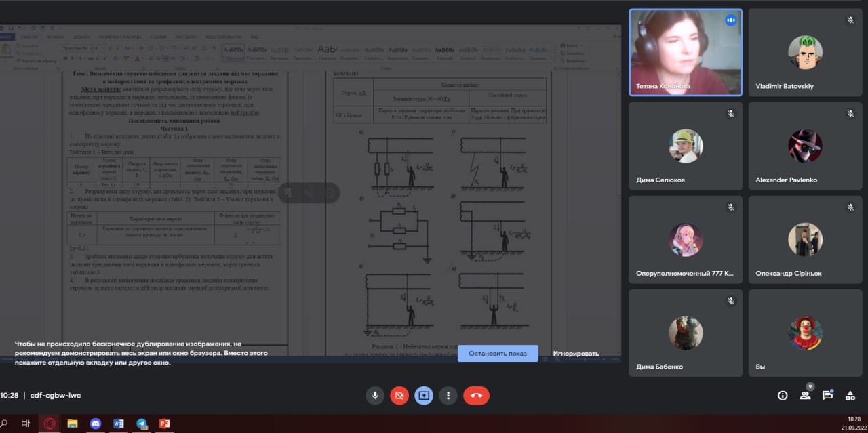Select the Vladimir Batovskiy participant tile
This screenshot has width=868, height=433.
(x=805, y=53)
